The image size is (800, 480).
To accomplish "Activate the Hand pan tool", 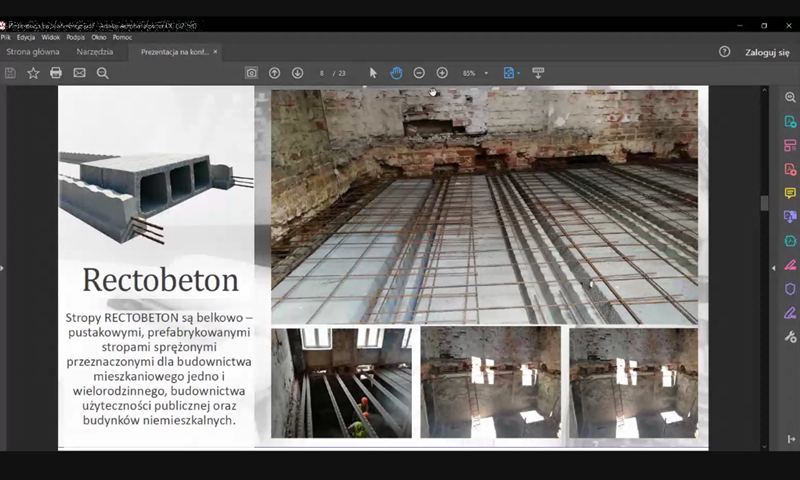I will pyautogui.click(x=396, y=73).
